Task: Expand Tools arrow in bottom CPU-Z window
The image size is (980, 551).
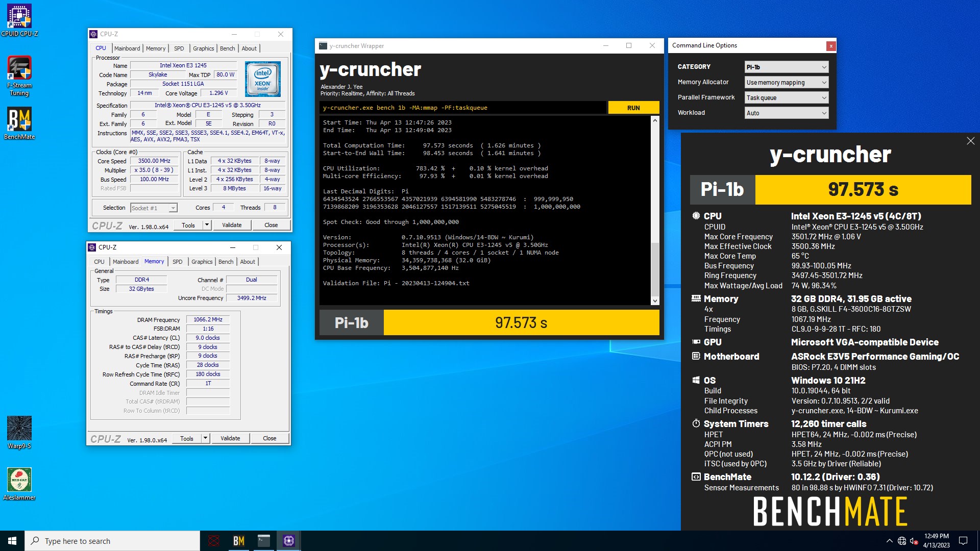Action: coord(205,438)
